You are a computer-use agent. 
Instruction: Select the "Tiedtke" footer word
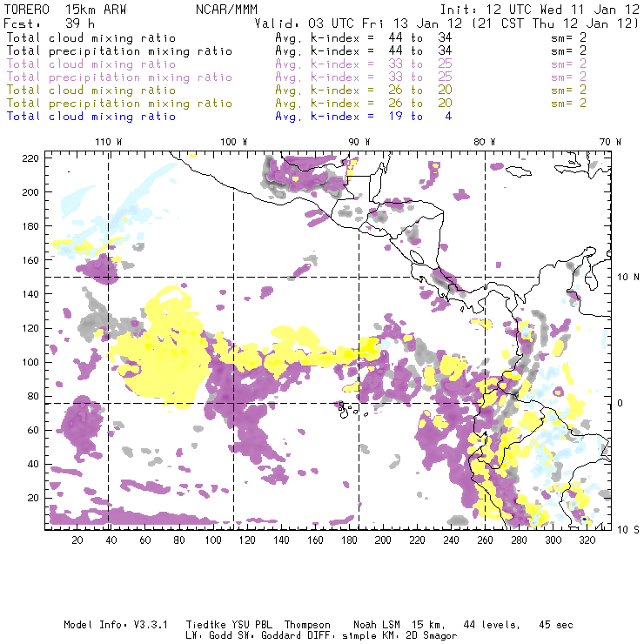pos(205,625)
